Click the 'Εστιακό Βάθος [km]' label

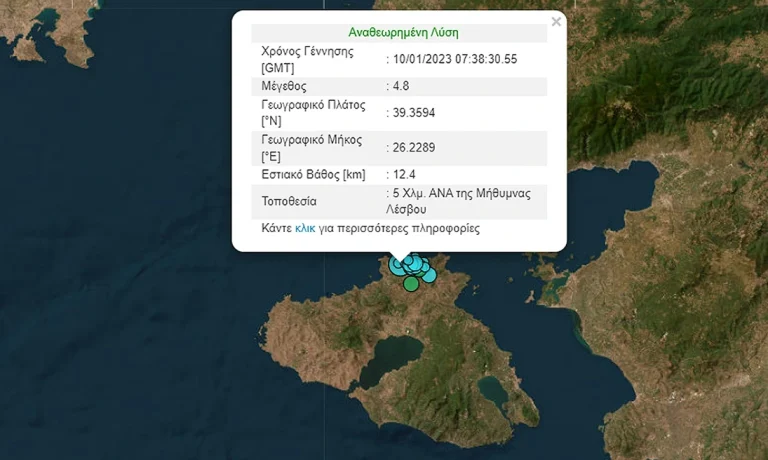pos(313,174)
